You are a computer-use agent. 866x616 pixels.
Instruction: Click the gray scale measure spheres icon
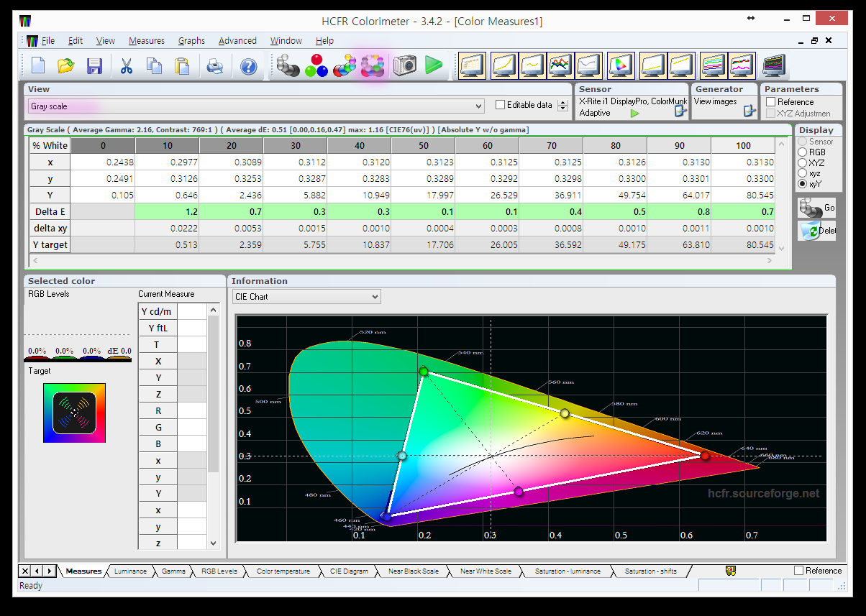(288, 66)
